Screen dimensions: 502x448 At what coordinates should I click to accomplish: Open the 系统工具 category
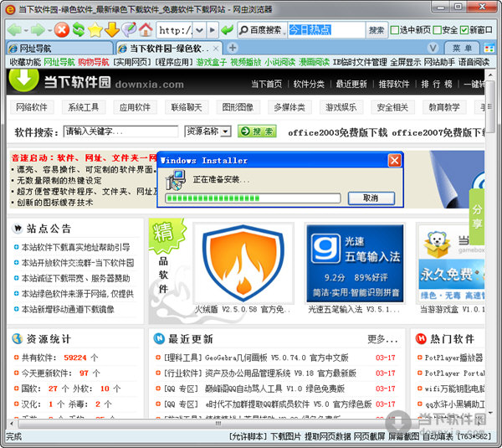pyautogui.click(x=83, y=107)
